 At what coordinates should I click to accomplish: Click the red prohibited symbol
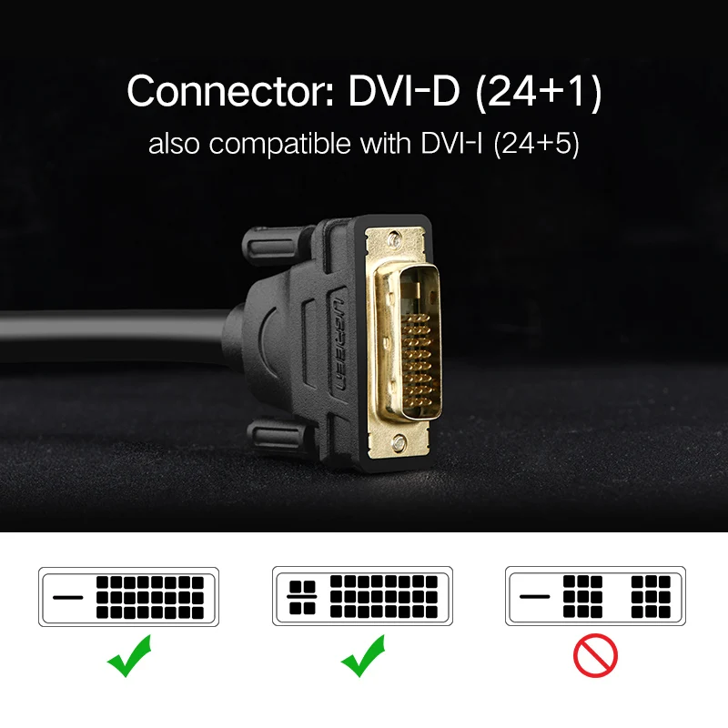point(596,655)
